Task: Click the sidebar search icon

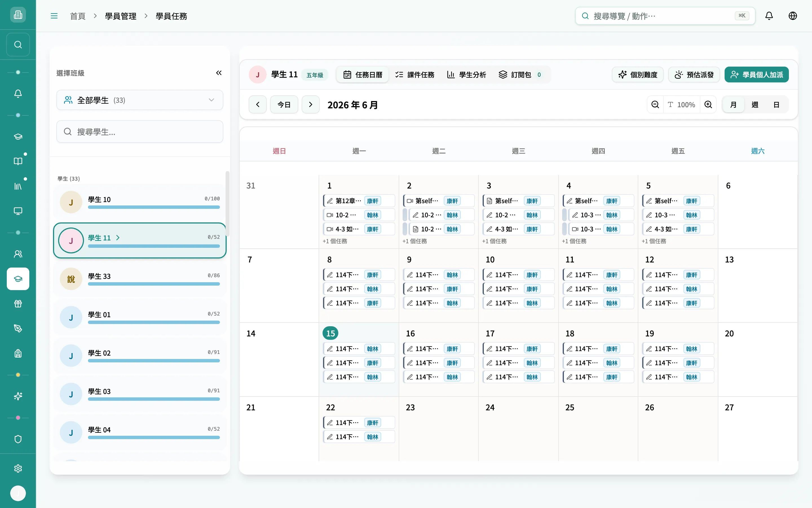Action: click(x=18, y=44)
